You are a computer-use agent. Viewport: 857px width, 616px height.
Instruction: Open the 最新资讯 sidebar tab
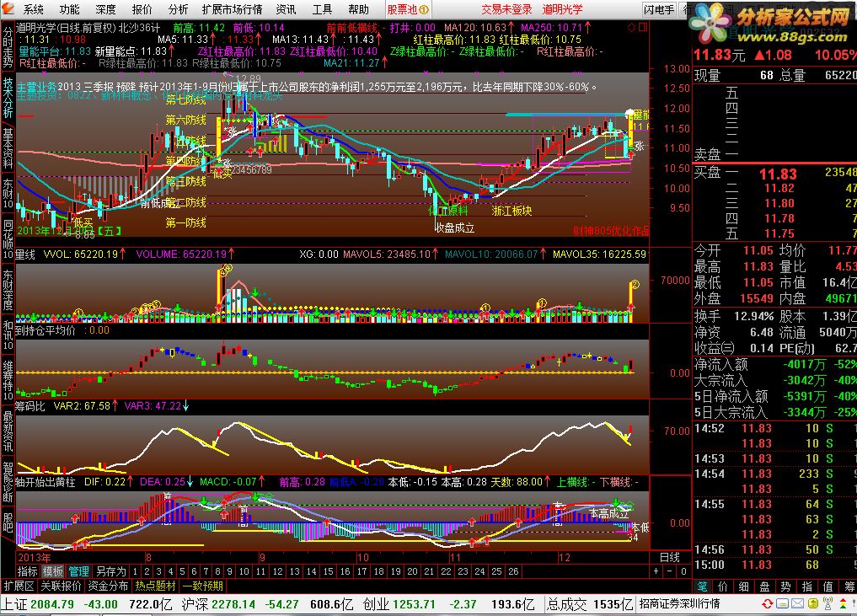[8, 431]
